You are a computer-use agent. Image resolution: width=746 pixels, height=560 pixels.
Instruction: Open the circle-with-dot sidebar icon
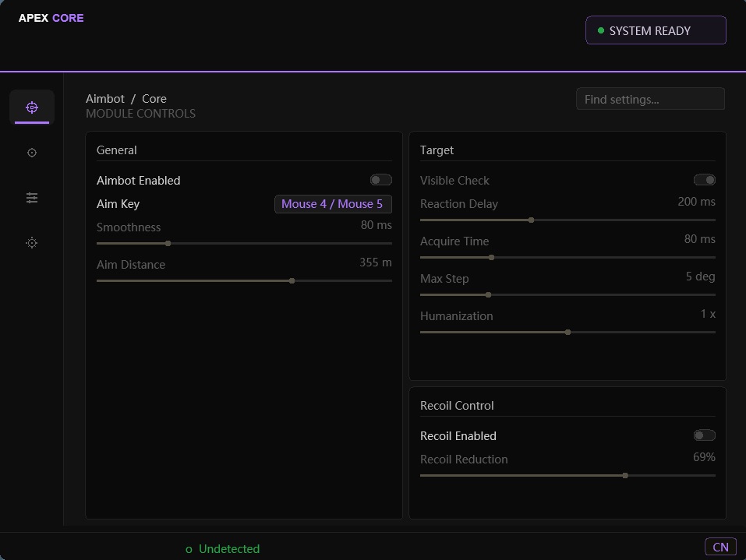(x=32, y=153)
